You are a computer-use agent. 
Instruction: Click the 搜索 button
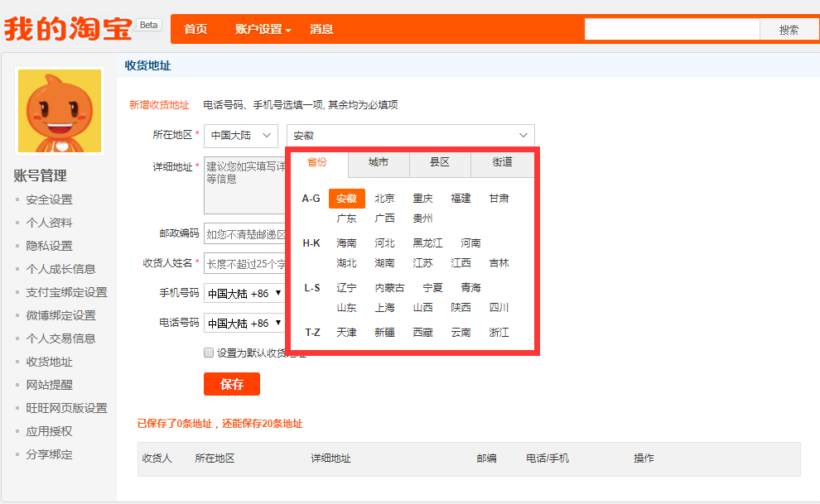click(789, 30)
